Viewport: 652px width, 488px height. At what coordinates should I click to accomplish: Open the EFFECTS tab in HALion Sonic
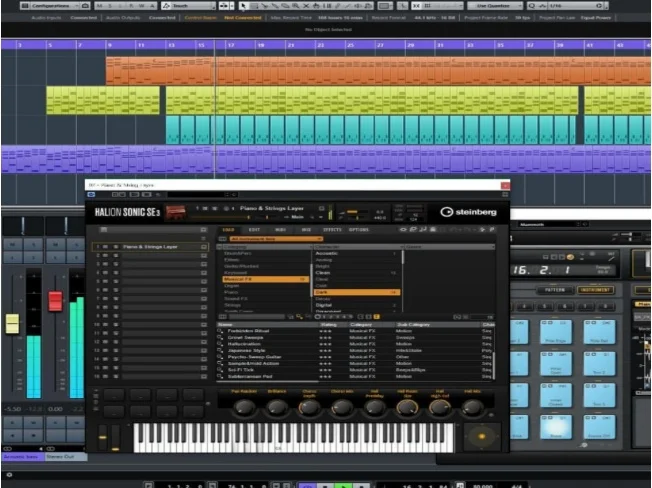pyautogui.click(x=332, y=229)
